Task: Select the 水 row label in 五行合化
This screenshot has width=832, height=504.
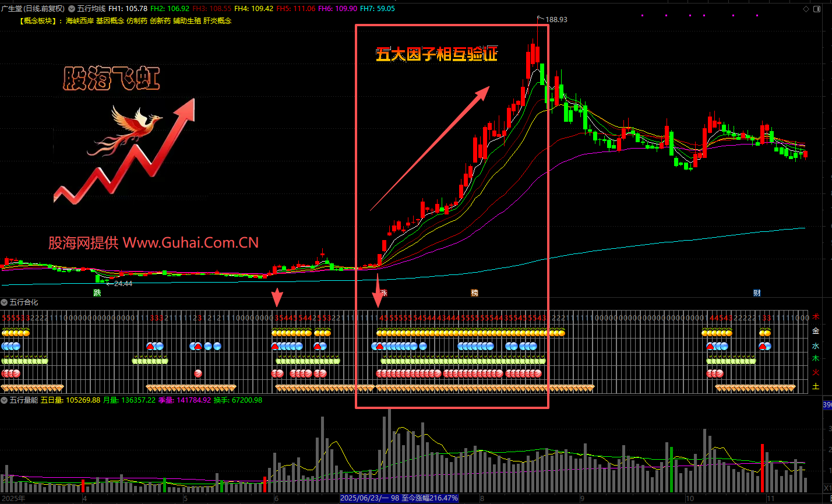Action: click(x=816, y=345)
